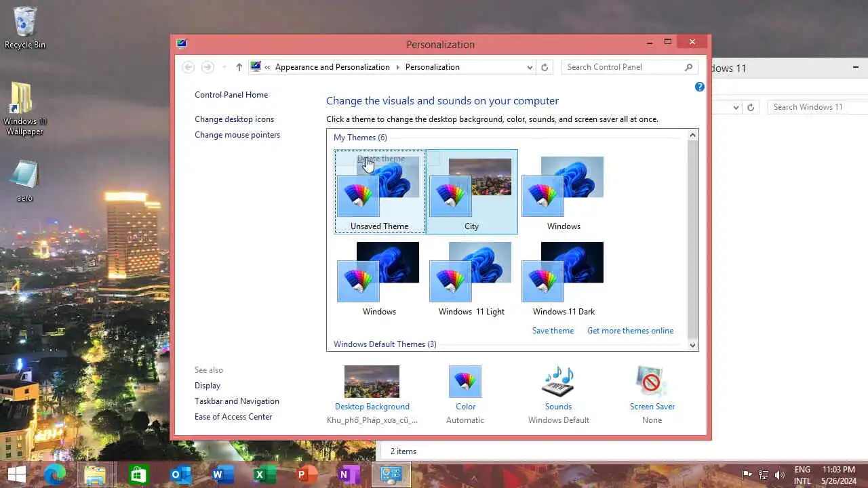Viewport: 868px width, 488px height.
Task: Click the Save theme link
Action: coord(553,331)
